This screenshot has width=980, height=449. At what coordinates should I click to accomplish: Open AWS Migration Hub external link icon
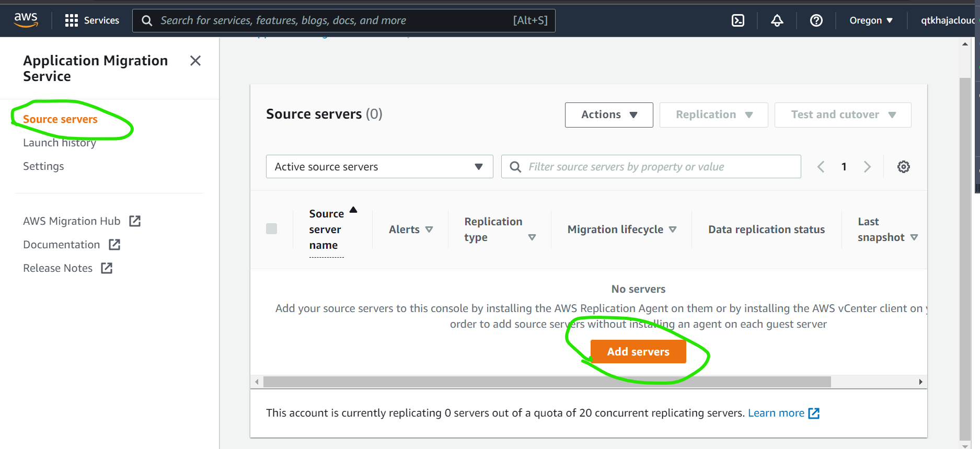[x=135, y=221]
